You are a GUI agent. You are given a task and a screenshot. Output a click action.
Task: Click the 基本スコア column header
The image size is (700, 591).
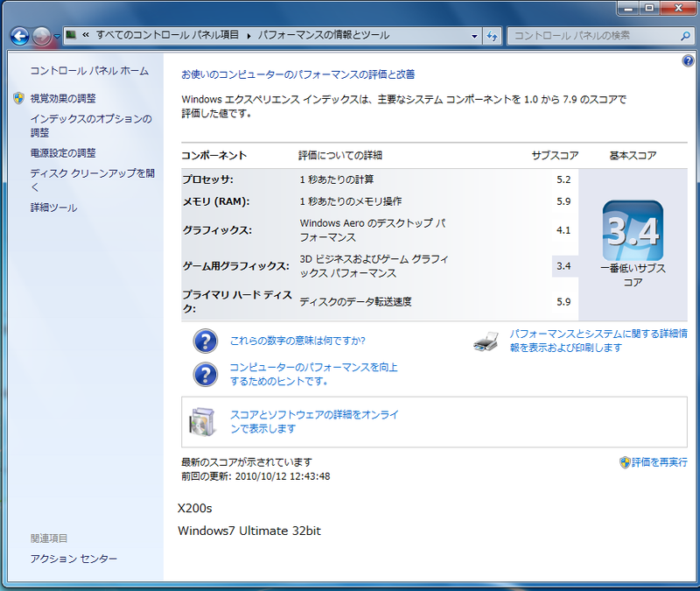pos(633,155)
